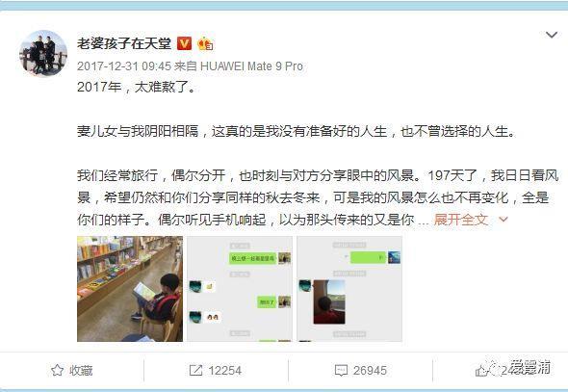
Task: Open comments count 26945
Action: [370, 371]
